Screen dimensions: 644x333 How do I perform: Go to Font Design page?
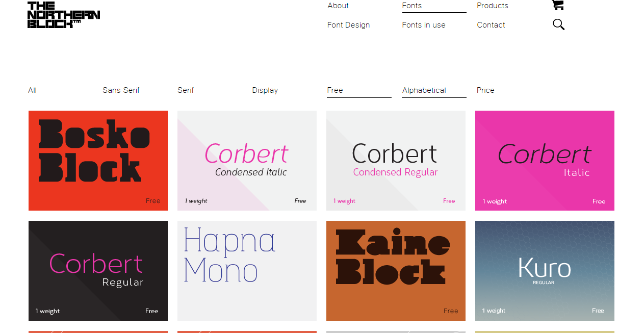pos(349,25)
